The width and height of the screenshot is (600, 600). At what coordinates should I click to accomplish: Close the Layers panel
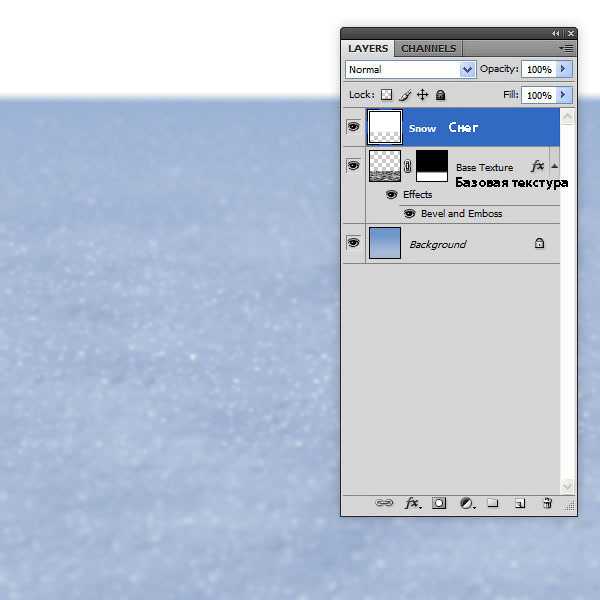[x=571, y=34]
